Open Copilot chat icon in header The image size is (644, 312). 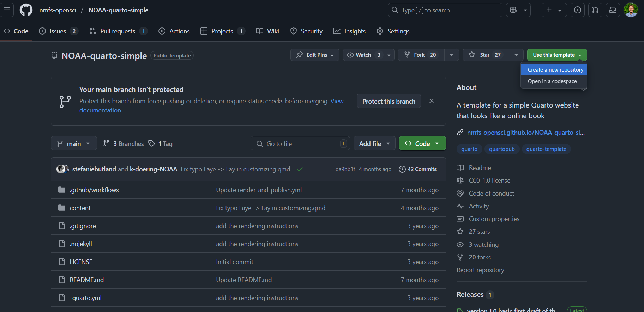click(x=513, y=10)
